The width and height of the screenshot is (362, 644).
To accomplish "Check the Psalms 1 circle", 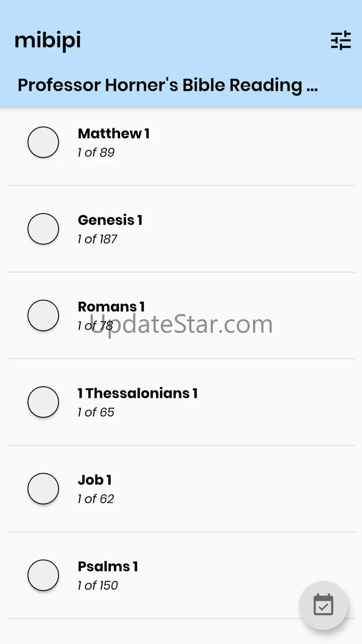I will click(x=43, y=575).
